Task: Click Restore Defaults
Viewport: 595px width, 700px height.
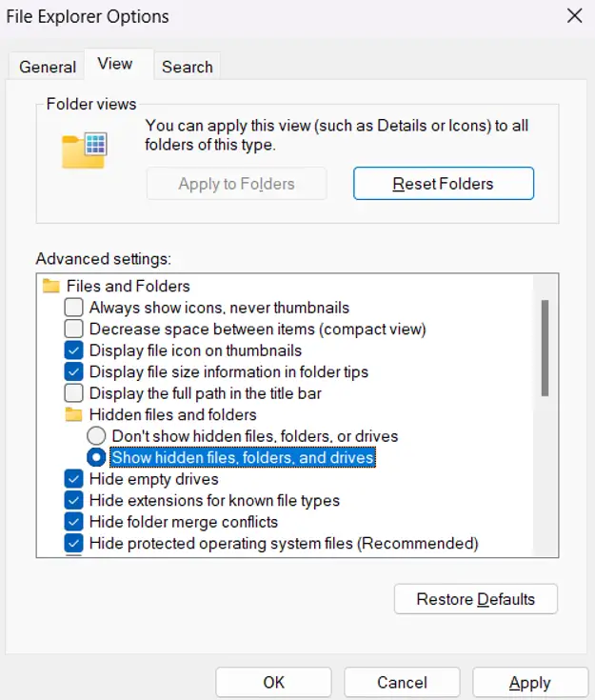Action: pos(475,599)
